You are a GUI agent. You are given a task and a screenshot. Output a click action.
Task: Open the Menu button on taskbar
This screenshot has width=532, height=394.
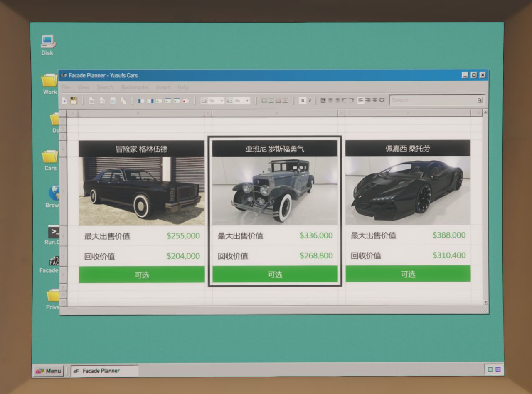pyautogui.click(x=48, y=371)
